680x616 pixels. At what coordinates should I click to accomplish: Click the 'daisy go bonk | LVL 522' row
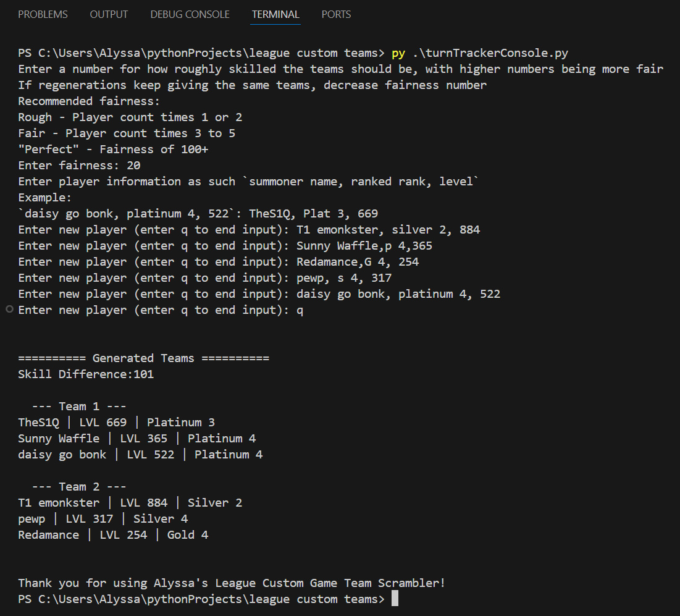click(x=140, y=454)
